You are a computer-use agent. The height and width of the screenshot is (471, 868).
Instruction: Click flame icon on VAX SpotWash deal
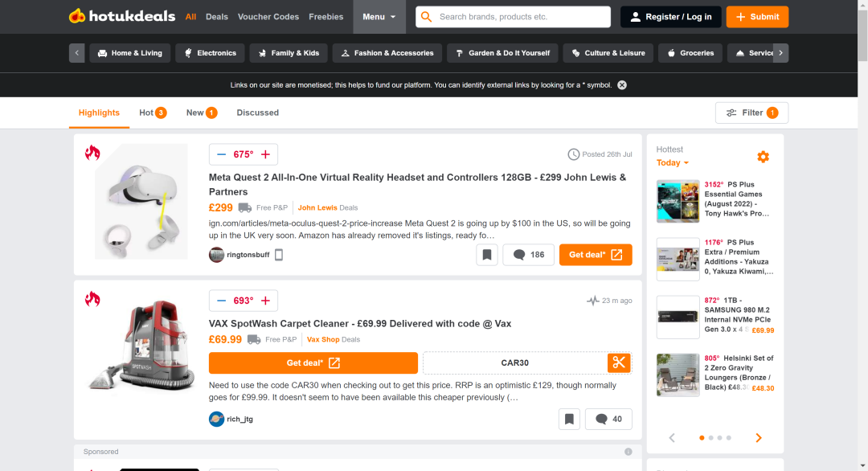[92, 299]
